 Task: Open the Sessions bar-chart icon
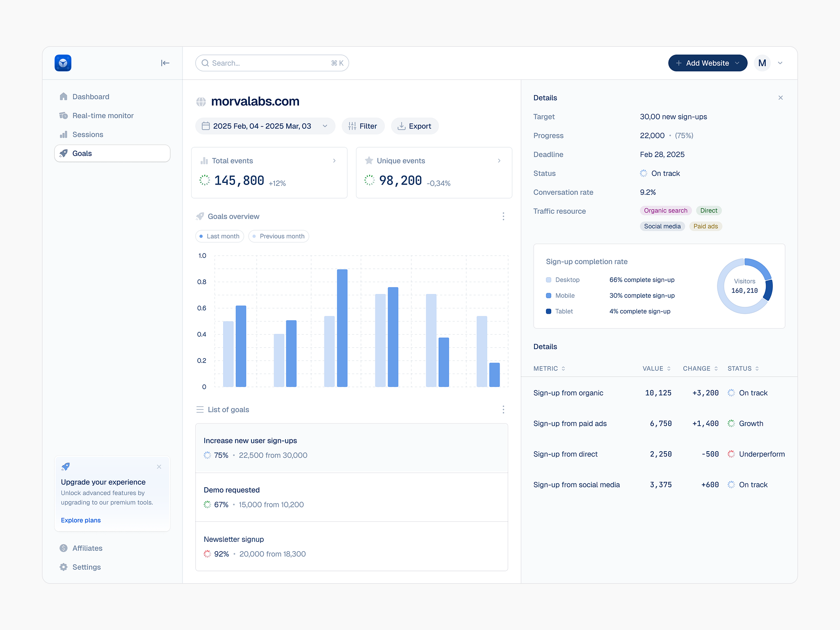pos(64,135)
